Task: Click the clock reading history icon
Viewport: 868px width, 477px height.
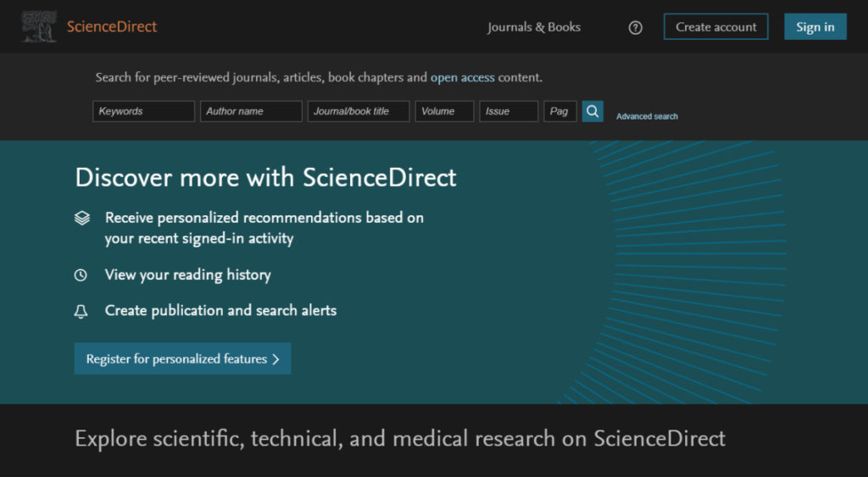Action: pos(81,275)
